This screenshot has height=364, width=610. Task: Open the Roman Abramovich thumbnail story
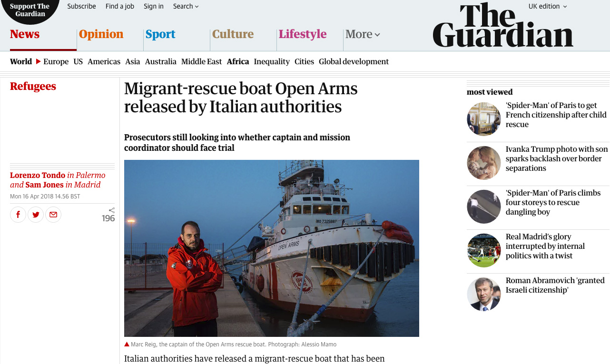[484, 294]
